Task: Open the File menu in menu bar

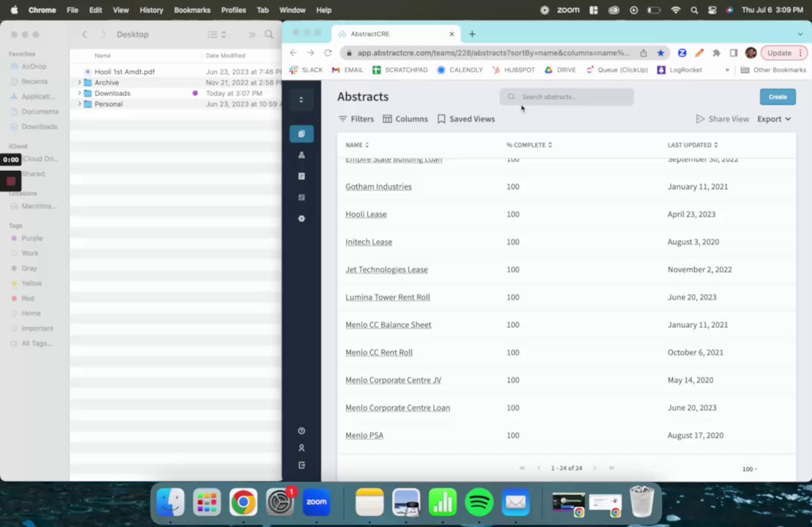Action: click(x=72, y=10)
